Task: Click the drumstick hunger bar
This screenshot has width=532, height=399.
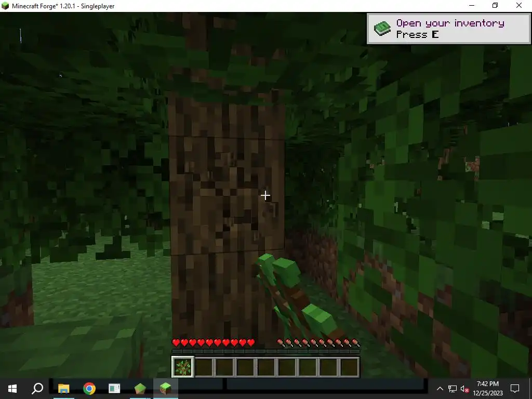Action: (x=318, y=343)
